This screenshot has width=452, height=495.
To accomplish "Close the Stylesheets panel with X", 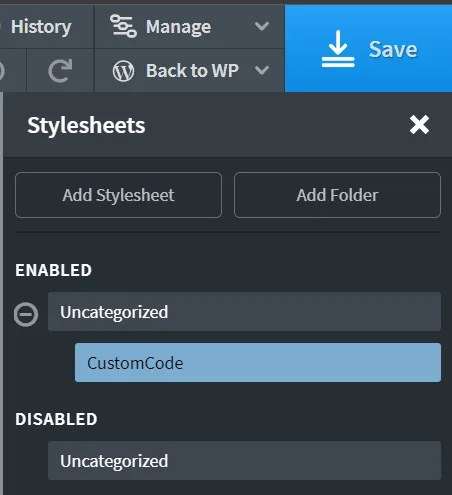I will (x=419, y=125).
